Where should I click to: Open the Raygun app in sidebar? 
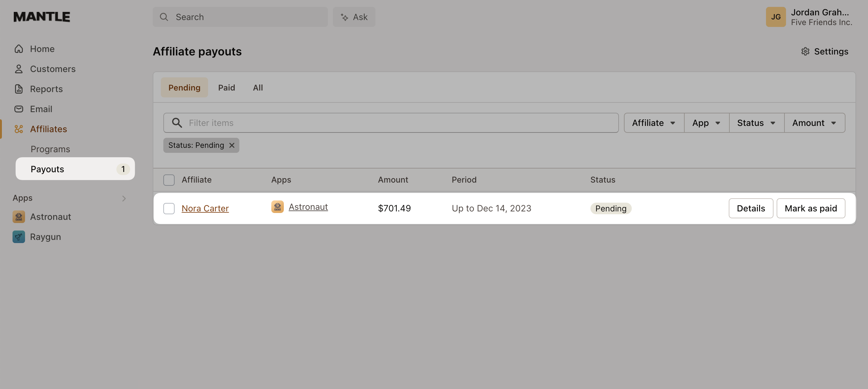click(x=45, y=236)
